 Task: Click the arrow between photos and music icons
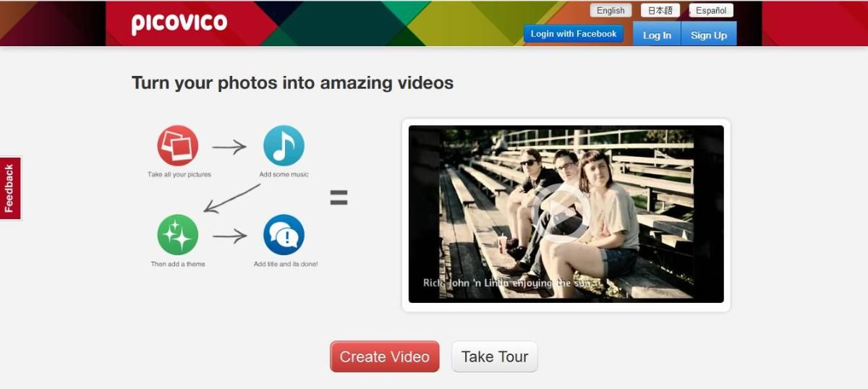click(229, 147)
